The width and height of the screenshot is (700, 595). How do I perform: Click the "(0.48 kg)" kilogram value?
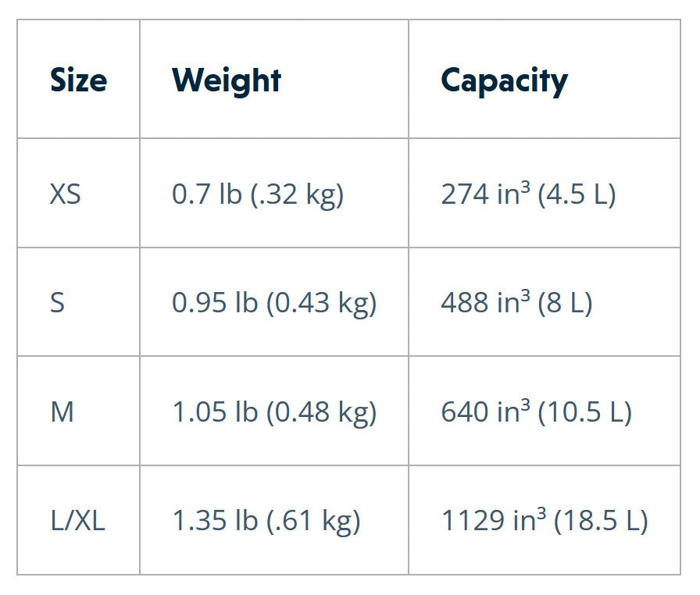(322, 412)
